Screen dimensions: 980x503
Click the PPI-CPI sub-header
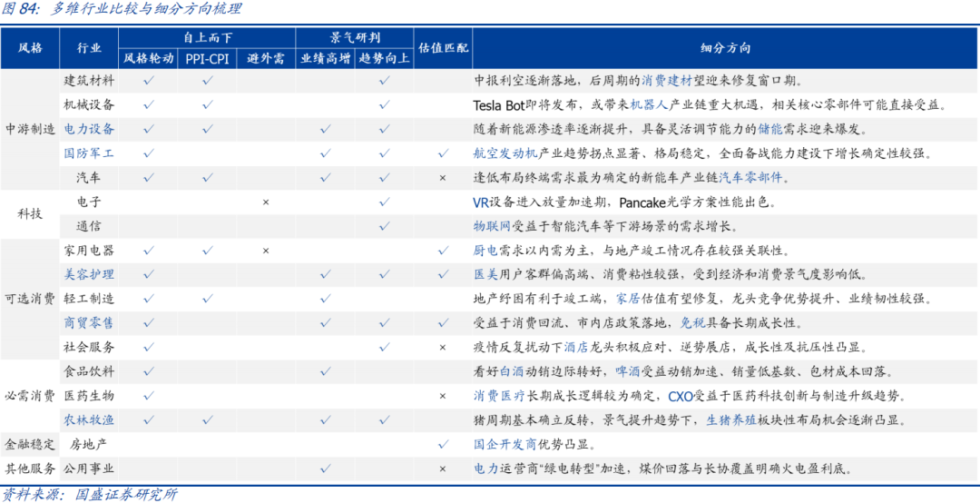[x=207, y=59]
